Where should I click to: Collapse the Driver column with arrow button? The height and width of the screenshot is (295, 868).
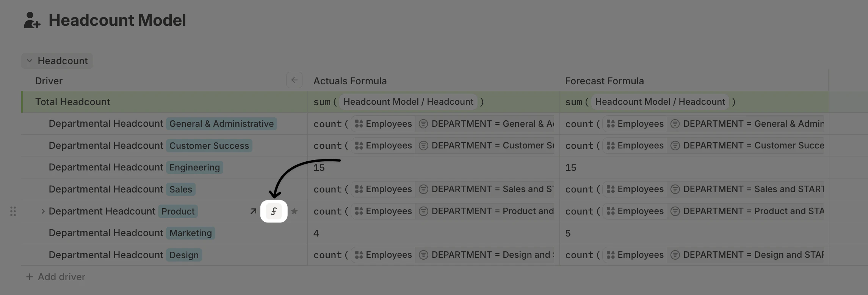coord(294,80)
